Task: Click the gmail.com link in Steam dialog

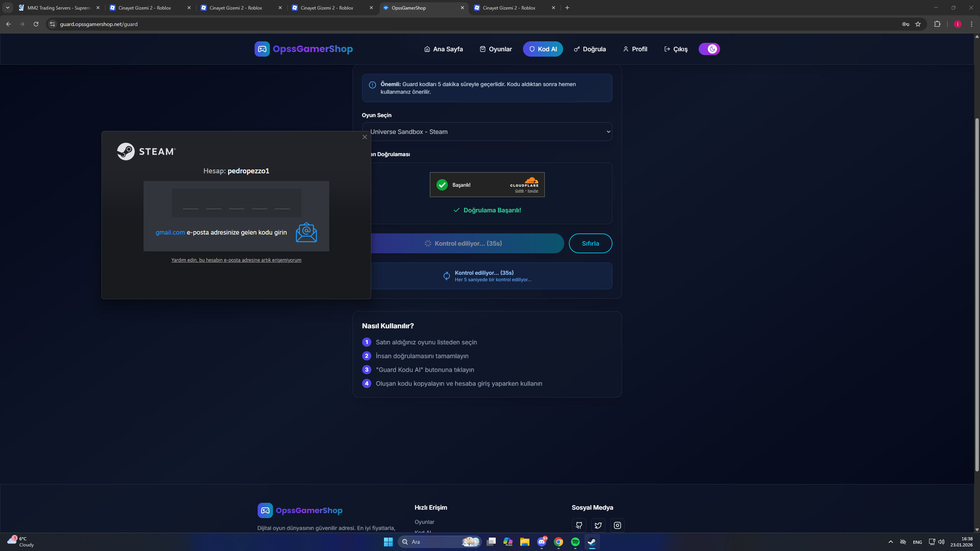Action: click(170, 232)
